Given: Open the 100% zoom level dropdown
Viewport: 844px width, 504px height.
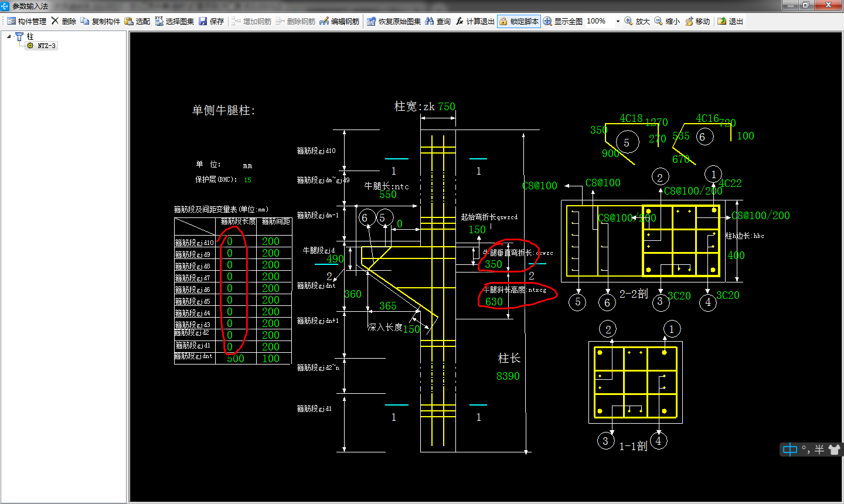Looking at the screenshot, I should [x=618, y=21].
